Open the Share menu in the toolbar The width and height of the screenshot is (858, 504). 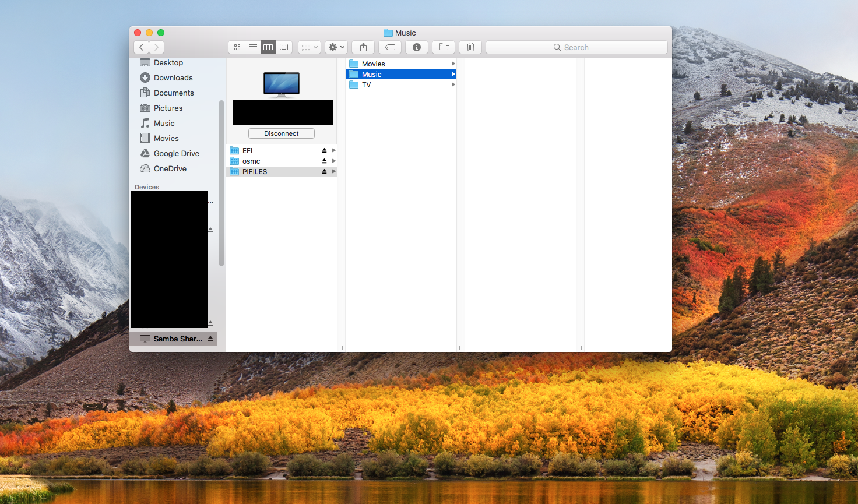(363, 47)
